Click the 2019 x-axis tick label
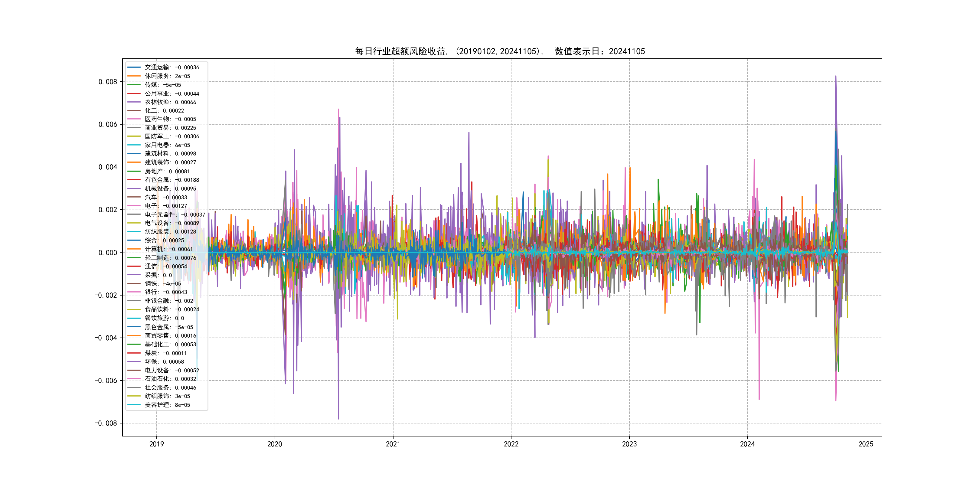 (x=156, y=444)
